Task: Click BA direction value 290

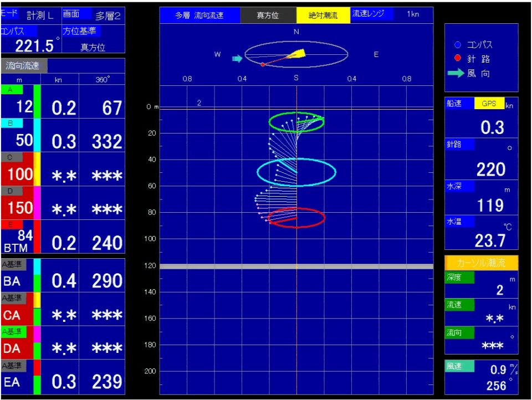Action: tap(106, 281)
